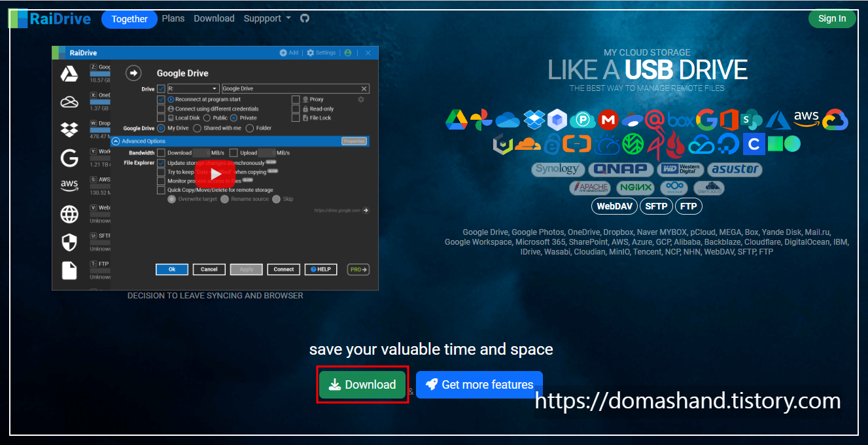
Task: Enable the Read-only checkbox in app preview
Action: click(x=296, y=109)
